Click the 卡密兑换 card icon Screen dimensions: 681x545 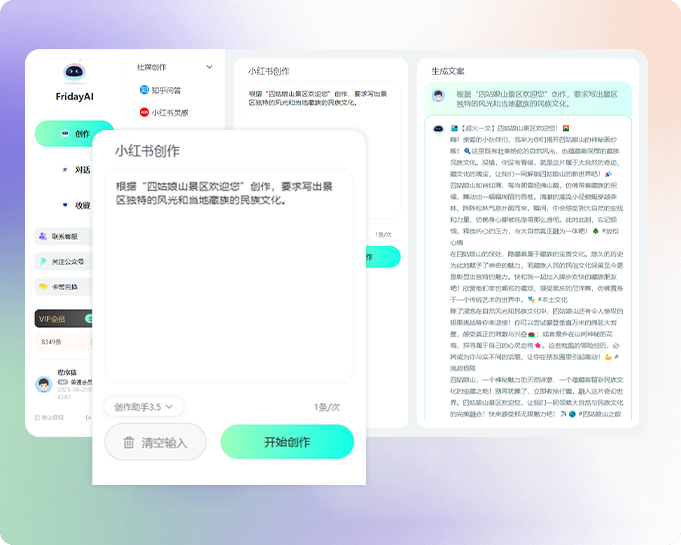pyautogui.click(x=43, y=287)
